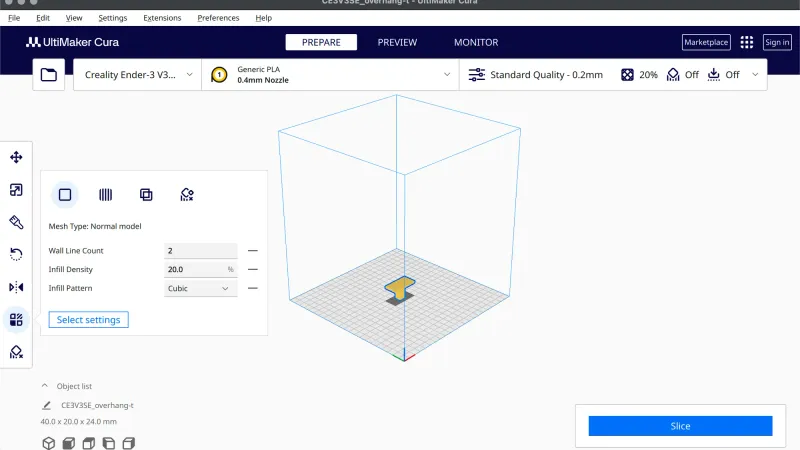Screen dimensions: 800x450
Task: Switch to the PREVIEW stage
Action: tap(397, 42)
